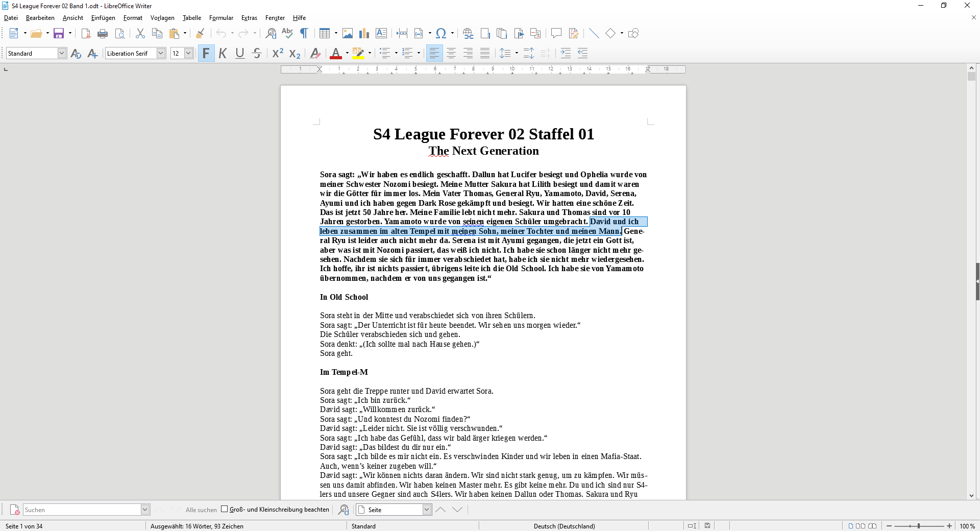980x531 pixels.
Task: Click Seite 1 von 34 in status bar
Action: tap(24, 526)
